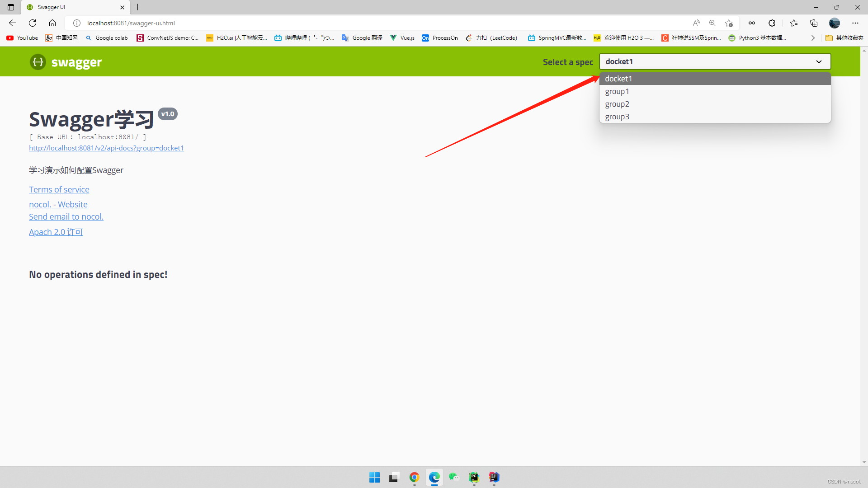Open the Select a spec dropdown
Image resolution: width=868 pixels, height=488 pixels.
pos(715,61)
